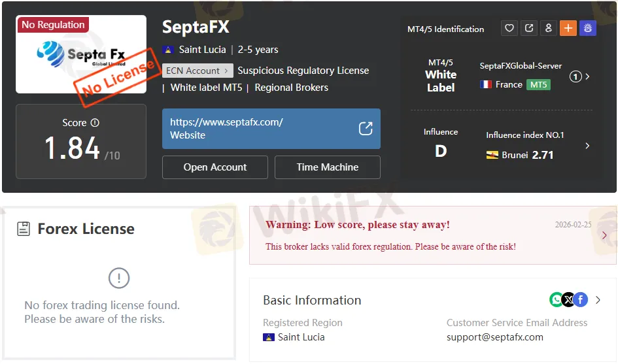Click the Forex License heading
This screenshot has width=618, height=364.
click(86, 229)
